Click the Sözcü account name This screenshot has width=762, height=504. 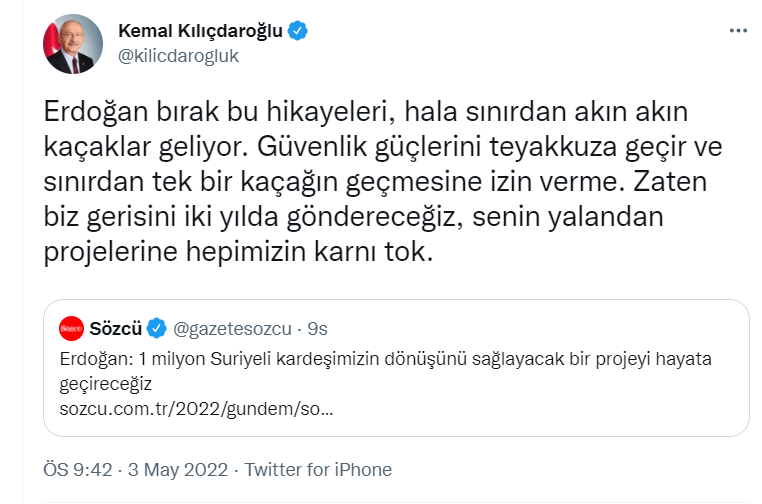pyautogui.click(x=116, y=327)
